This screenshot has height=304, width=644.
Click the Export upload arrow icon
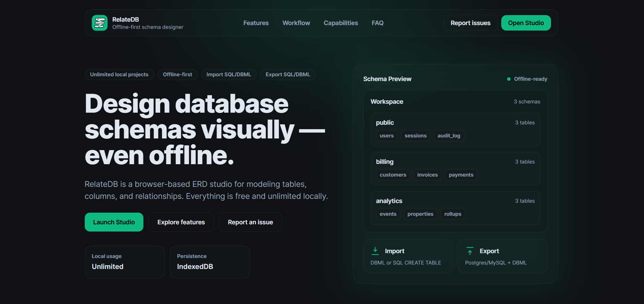click(470, 251)
